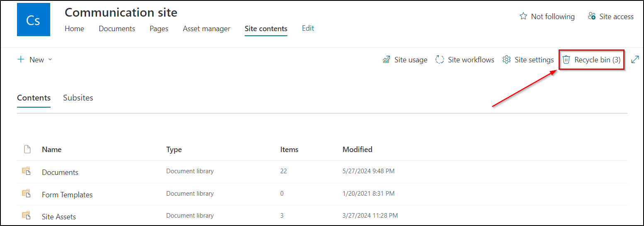Image resolution: width=644 pixels, height=226 pixels.
Task: Click the Form Templates library icon
Action: click(27, 194)
